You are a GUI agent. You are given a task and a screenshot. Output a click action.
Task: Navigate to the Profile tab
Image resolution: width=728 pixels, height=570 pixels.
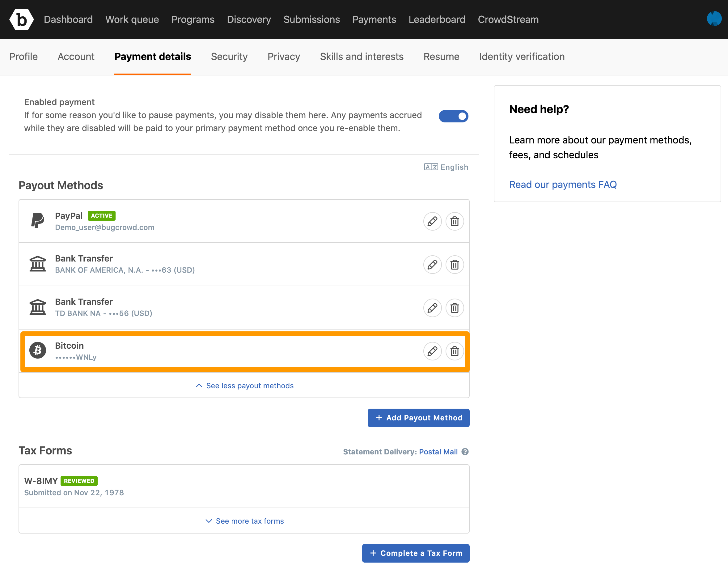click(23, 56)
